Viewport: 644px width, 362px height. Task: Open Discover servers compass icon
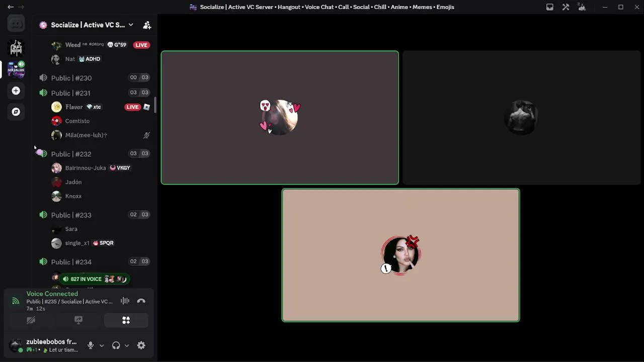point(16,112)
